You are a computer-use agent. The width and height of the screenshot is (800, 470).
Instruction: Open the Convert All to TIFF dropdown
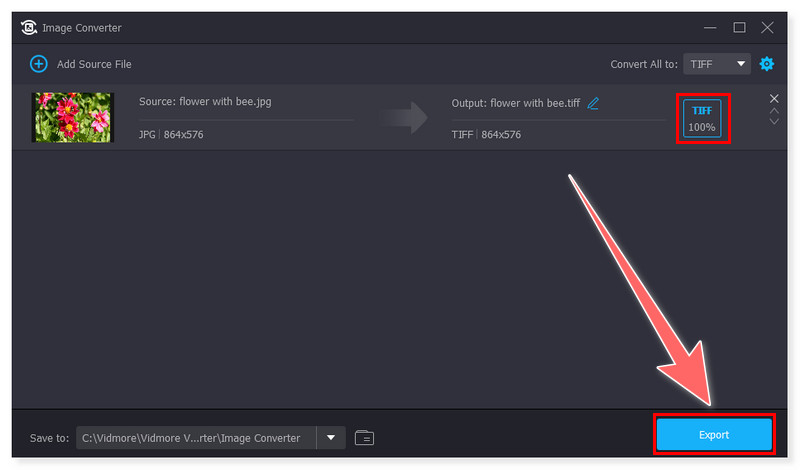[717, 64]
